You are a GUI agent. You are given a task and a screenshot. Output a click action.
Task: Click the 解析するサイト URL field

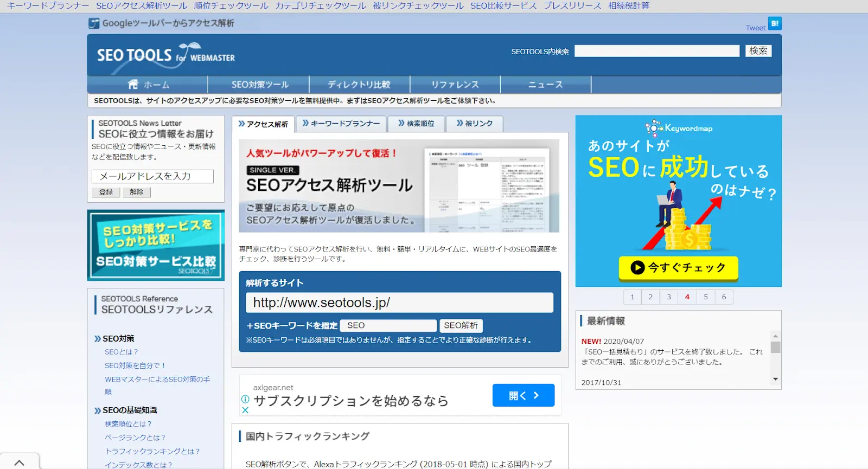point(399,303)
